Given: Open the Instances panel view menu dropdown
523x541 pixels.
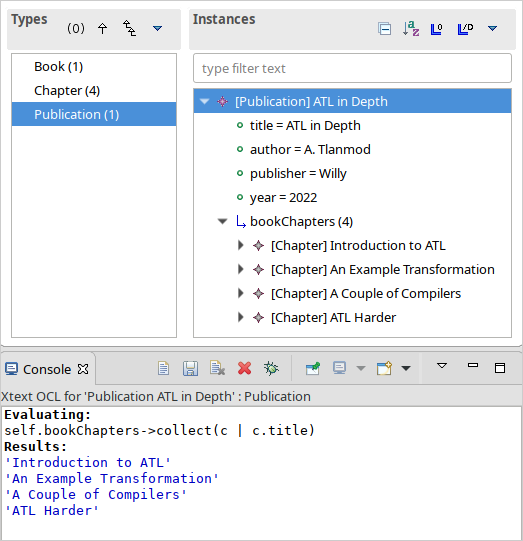Looking at the screenshot, I should coord(492,28).
